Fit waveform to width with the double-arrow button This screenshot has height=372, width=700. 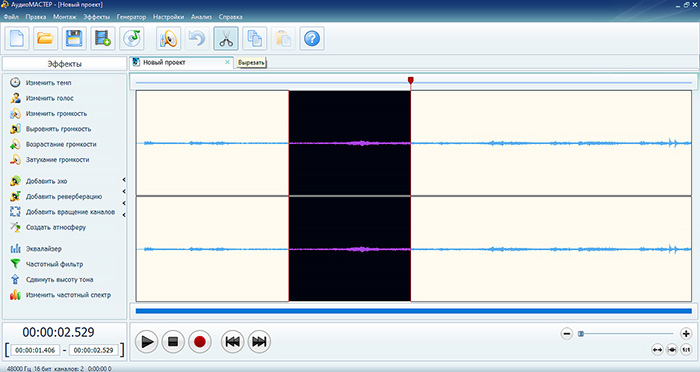click(x=657, y=350)
